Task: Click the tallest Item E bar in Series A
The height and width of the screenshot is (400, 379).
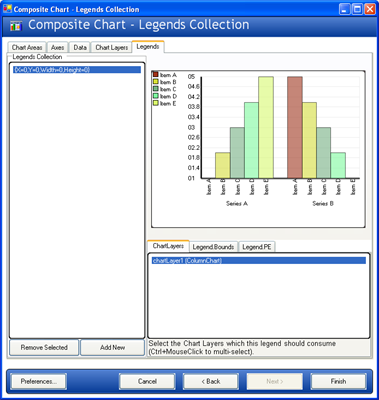Action: click(266, 127)
